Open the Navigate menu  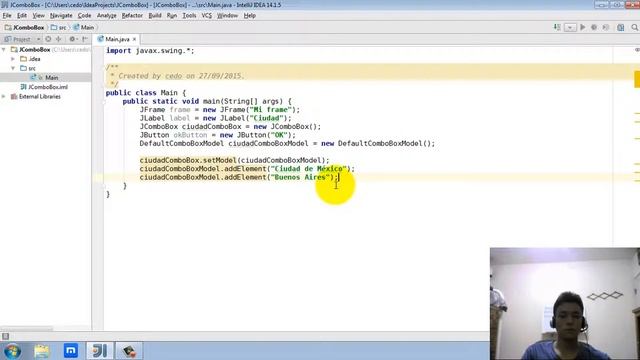click(x=61, y=16)
